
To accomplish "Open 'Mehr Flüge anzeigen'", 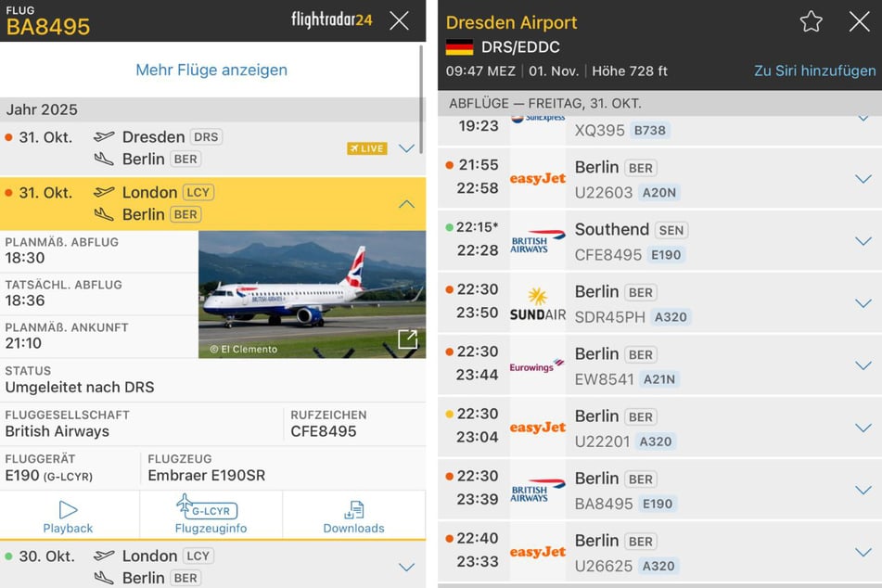I will click(211, 70).
